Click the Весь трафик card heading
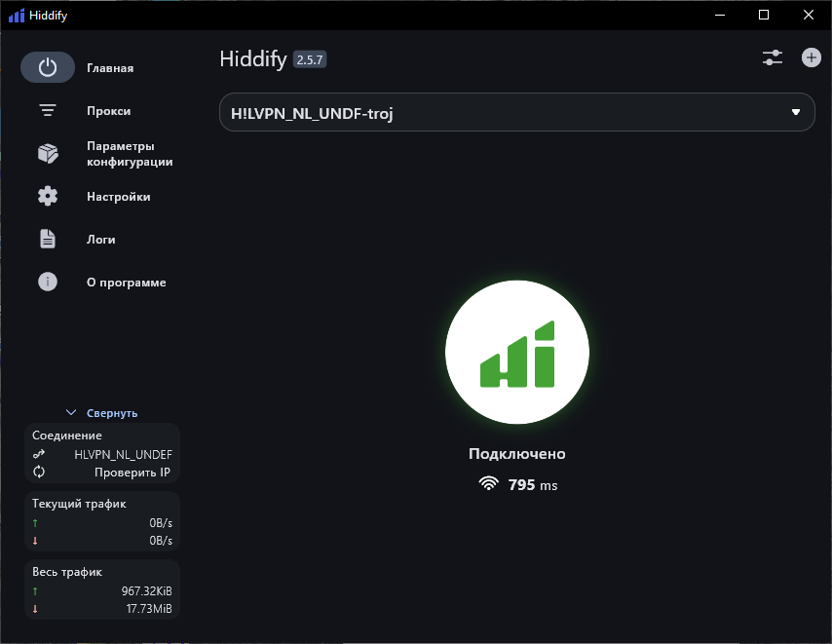Screen dimensions: 832x644 pyautogui.click(x=67, y=572)
